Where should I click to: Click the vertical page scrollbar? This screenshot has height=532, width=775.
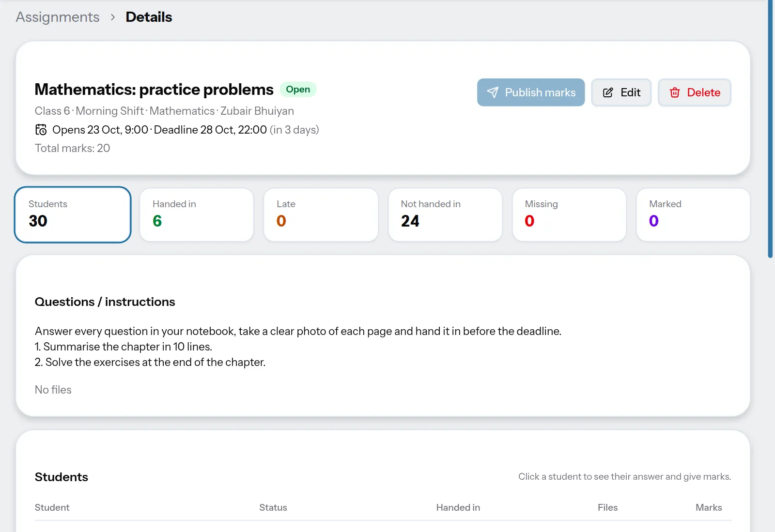771,128
